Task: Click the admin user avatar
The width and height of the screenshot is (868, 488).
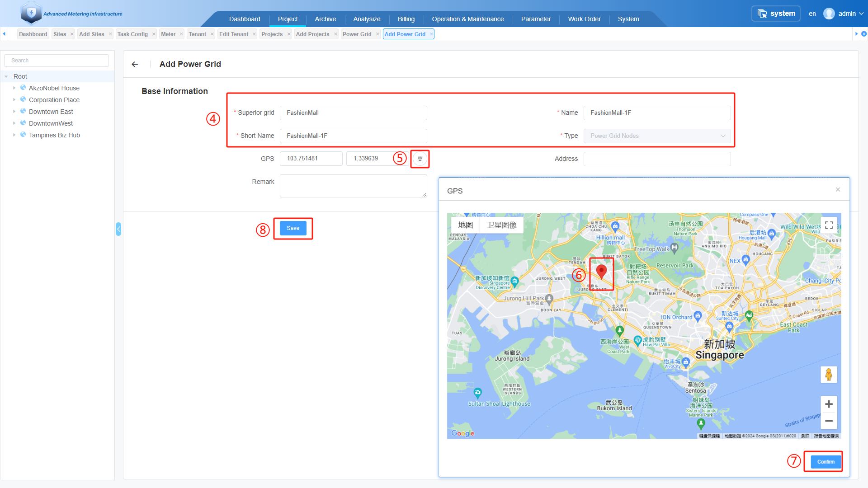Action: pyautogui.click(x=829, y=14)
